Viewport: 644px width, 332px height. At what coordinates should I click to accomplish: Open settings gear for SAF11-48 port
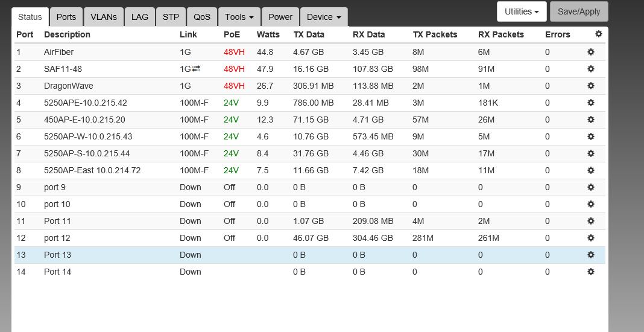pyautogui.click(x=591, y=69)
